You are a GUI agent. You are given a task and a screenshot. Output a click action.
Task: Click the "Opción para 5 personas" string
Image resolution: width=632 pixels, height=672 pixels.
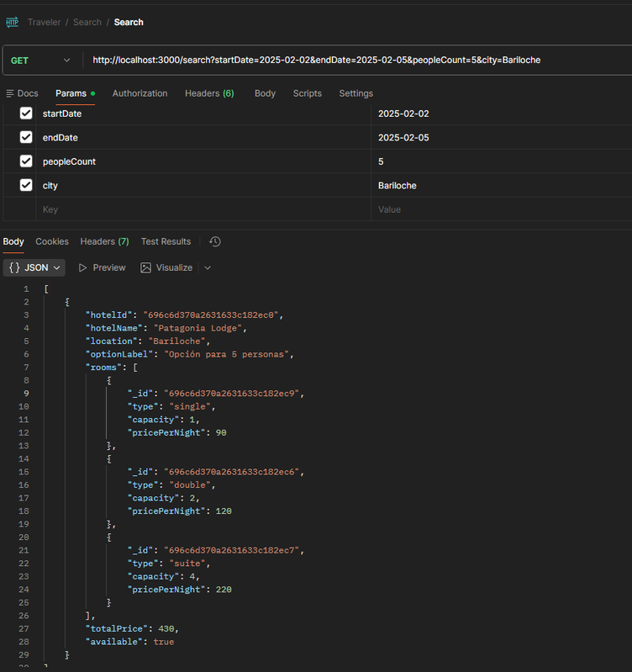coord(227,354)
